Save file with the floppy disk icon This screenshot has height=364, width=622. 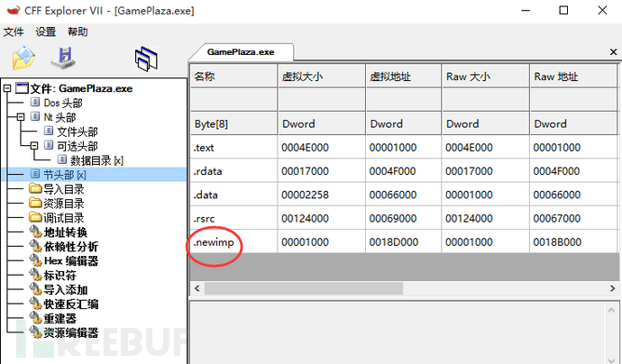63,58
